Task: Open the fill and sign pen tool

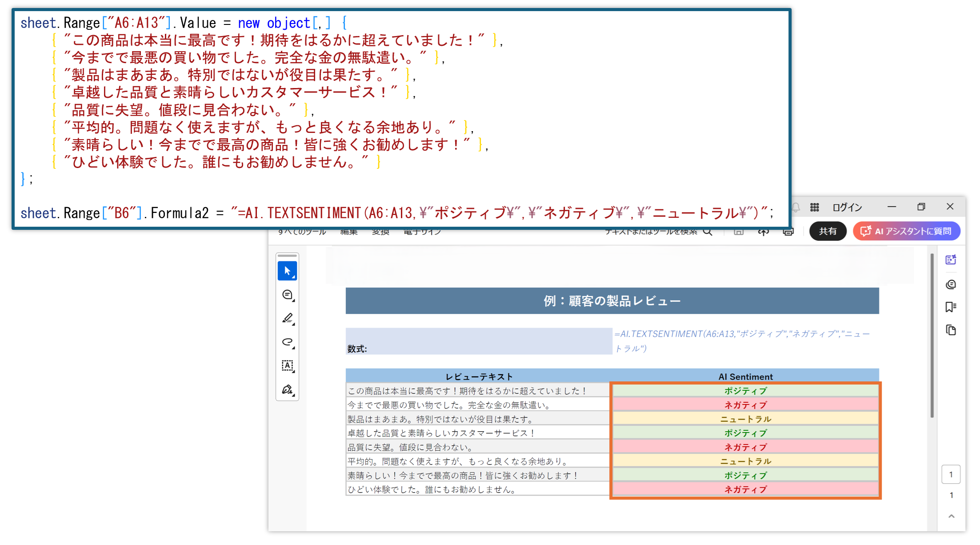Action: click(x=288, y=390)
